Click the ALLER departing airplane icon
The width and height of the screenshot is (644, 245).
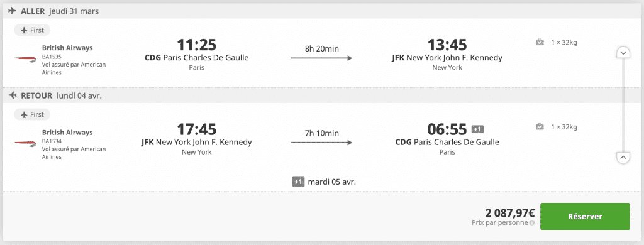point(13,11)
